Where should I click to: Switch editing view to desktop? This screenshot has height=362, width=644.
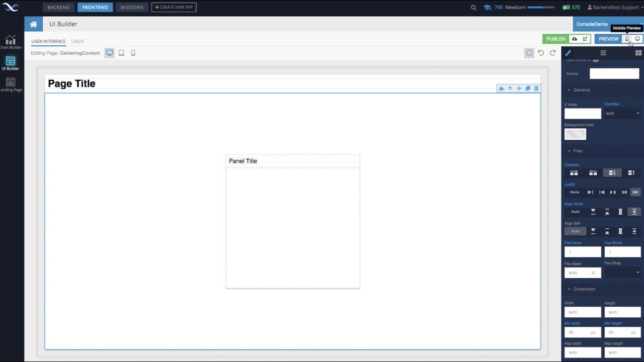(109, 53)
